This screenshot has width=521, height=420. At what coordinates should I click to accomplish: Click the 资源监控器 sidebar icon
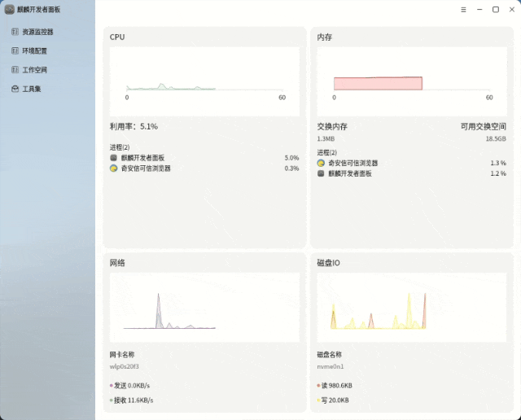(15, 32)
